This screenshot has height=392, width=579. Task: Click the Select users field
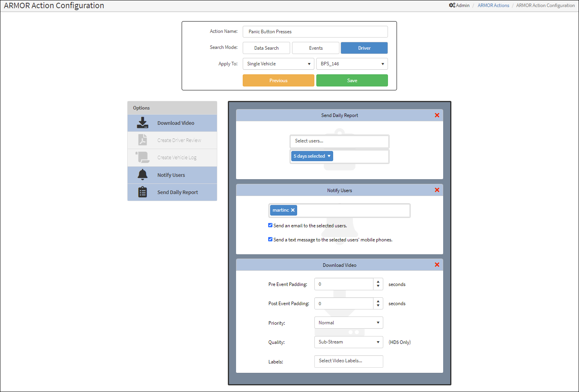(x=339, y=141)
